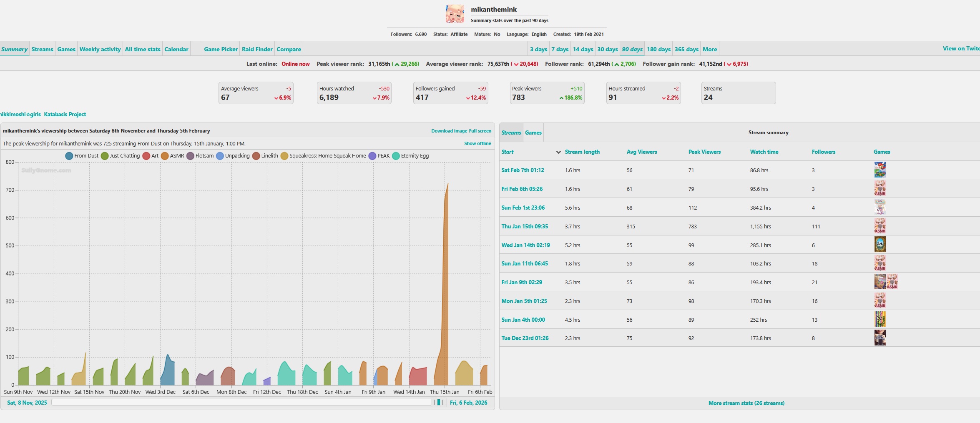Select the 365 days range
980x423 pixels.
(686, 49)
